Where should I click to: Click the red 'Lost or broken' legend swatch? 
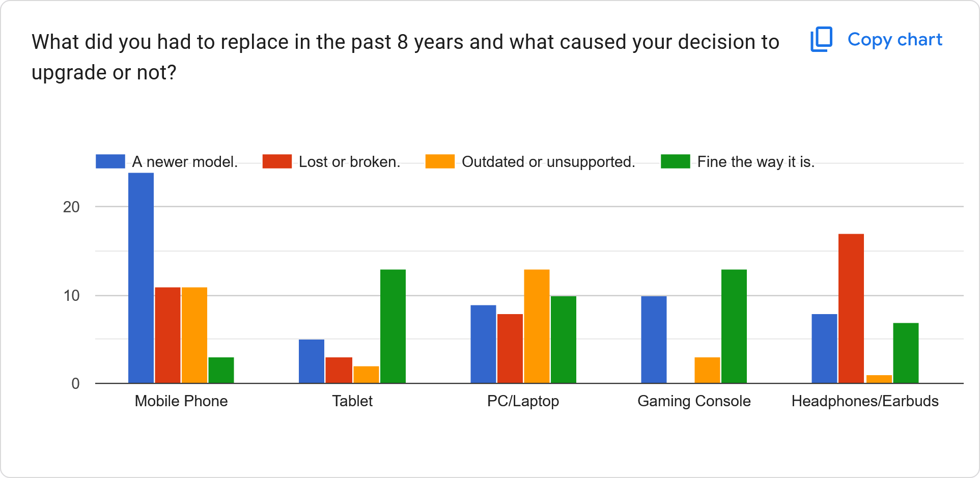277,161
